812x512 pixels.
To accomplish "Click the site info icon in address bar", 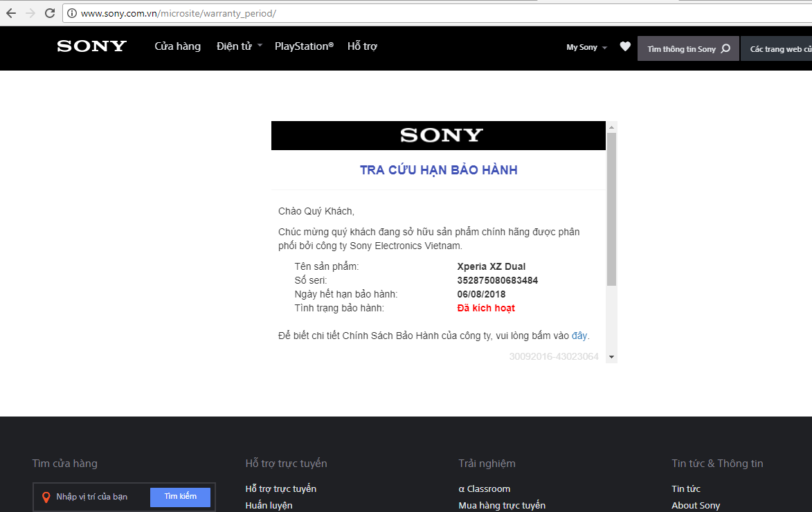I will (x=72, y=13).
